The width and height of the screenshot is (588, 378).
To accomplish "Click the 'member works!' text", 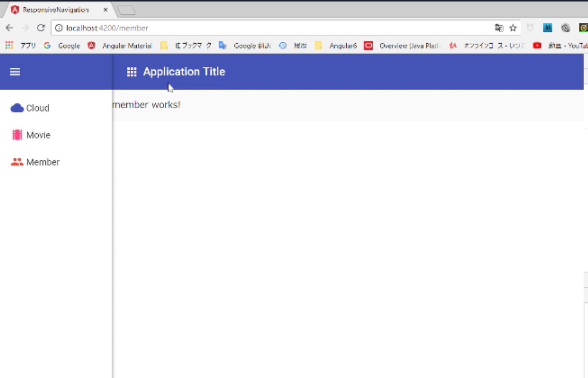I will click(x=146, y=105).
